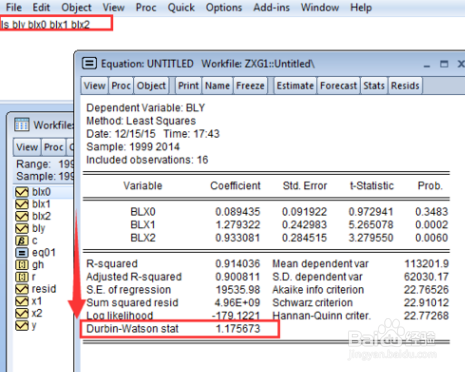
Task: Click the Std. Error column header
Action: pyautogui.click(x=305, y=186)
